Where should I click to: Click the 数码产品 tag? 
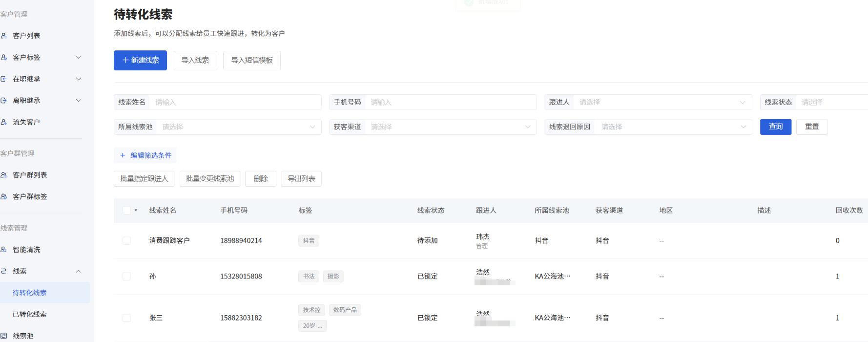[345, 310]
